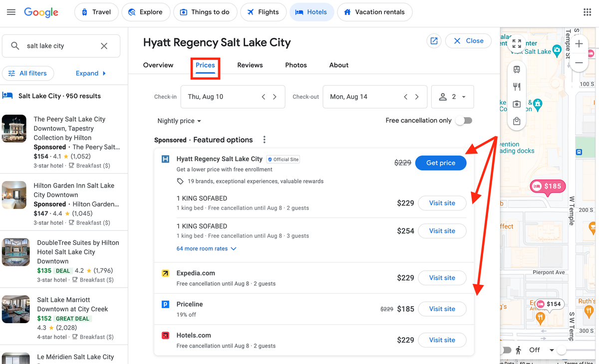Click the search magnifier icon
599x364 pixels.
pos(16,46)
